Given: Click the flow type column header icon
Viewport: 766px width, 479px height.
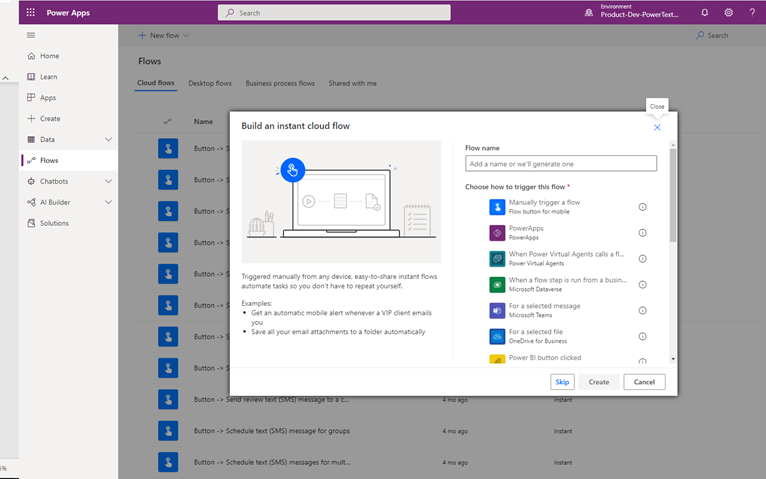Looking at the screenshot, I should pyautogui.click(x=168, y=122).
